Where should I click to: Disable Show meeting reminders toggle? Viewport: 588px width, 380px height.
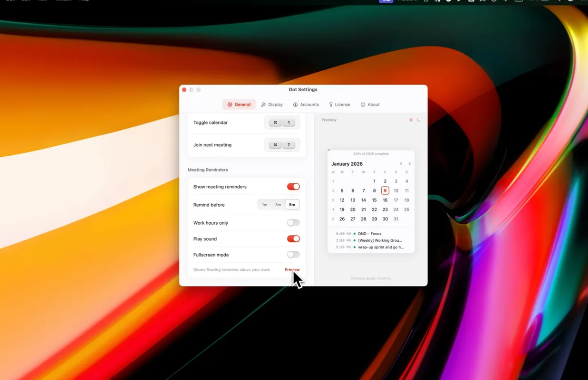pos(293,187)
